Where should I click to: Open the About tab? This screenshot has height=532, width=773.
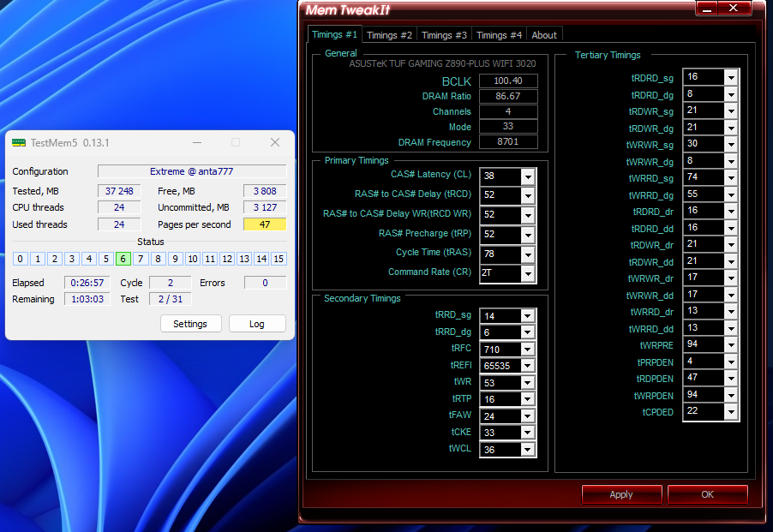[544, 35]
